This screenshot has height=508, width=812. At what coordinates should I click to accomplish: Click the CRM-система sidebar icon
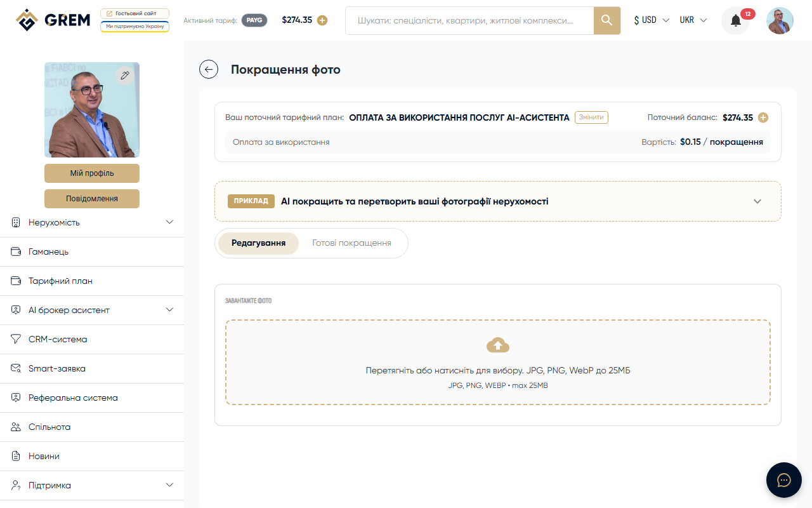pos(15,338)
